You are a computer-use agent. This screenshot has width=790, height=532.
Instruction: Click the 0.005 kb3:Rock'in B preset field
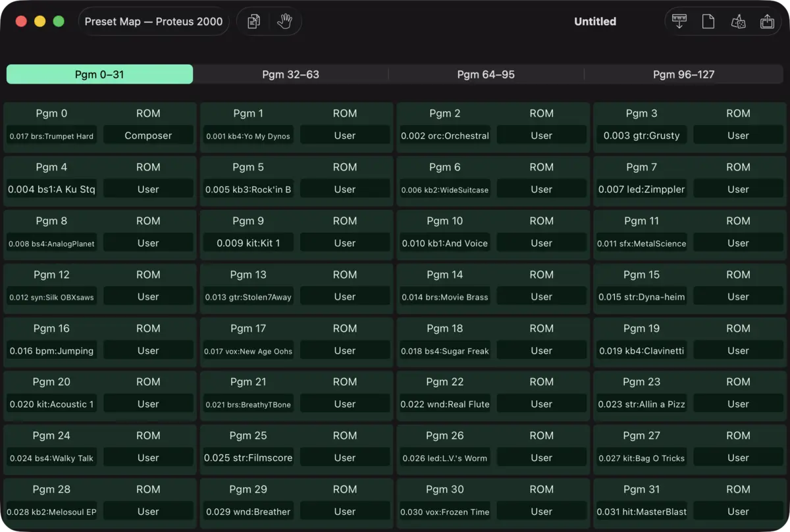pos(248,190)
